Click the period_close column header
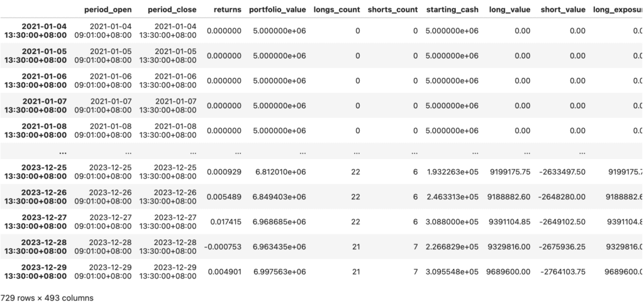This screenshot has width=644, height=306. (168, 10)
